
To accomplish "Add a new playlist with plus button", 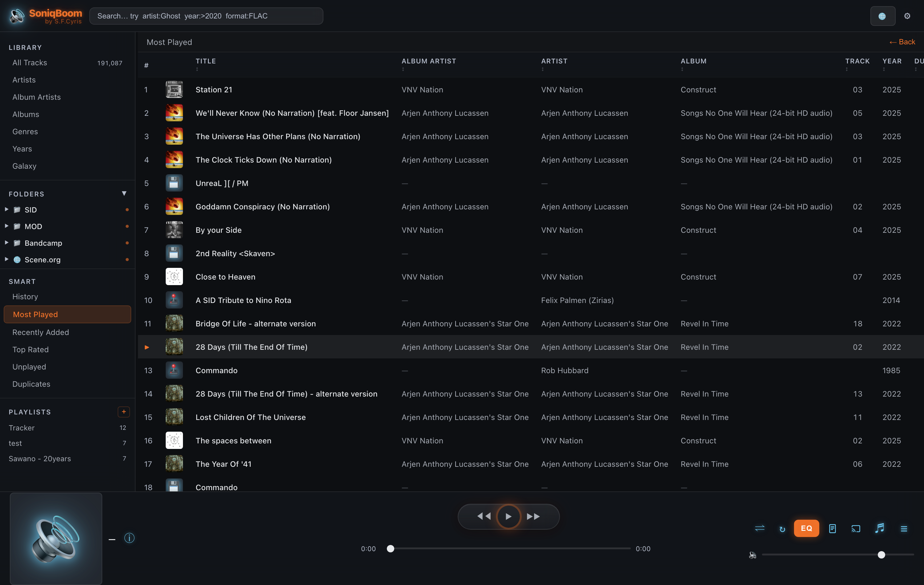I will pyautogui.click(x=124, y=412).
